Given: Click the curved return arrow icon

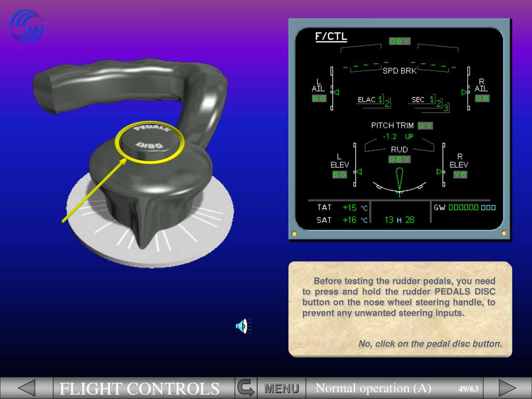Looking at the screenshot, I should [x=246, y=388].
